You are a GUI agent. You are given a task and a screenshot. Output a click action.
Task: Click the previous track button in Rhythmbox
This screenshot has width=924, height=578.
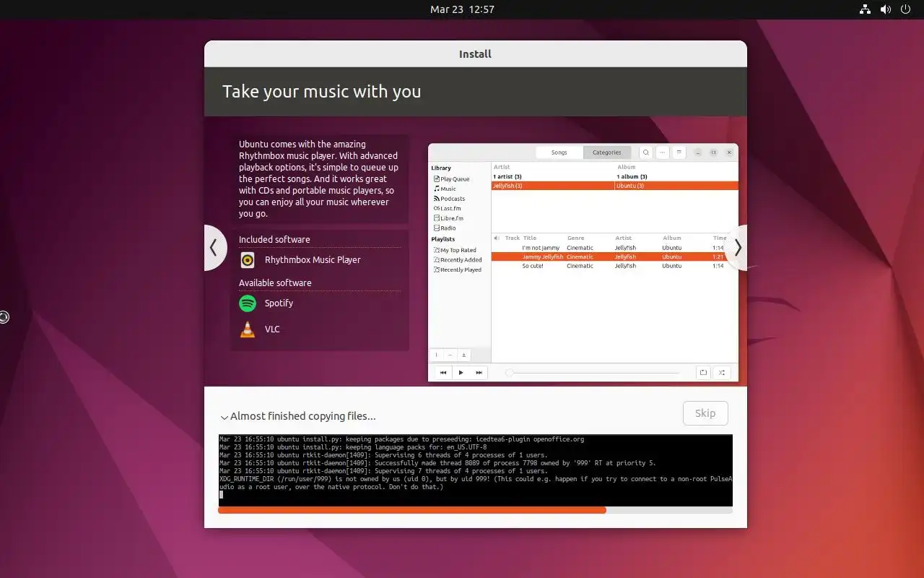443,373
